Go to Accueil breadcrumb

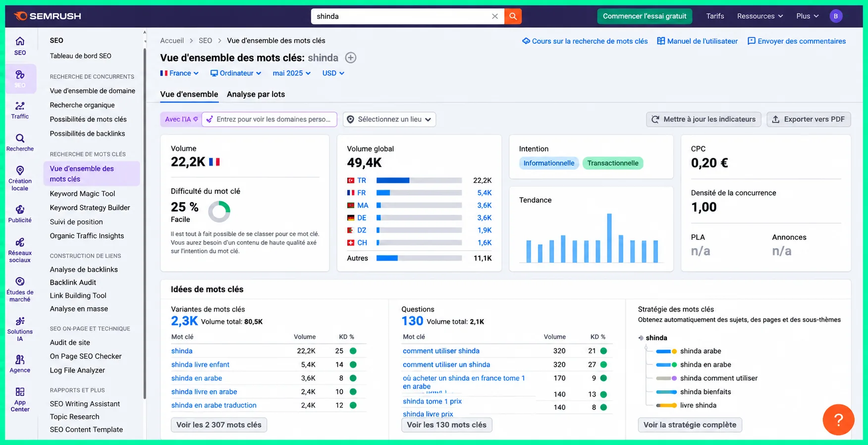(172, 41)
